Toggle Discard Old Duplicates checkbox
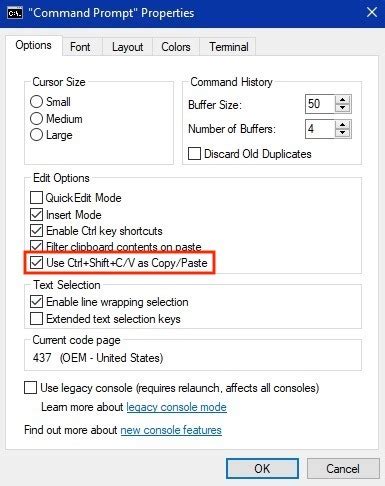 194,154
